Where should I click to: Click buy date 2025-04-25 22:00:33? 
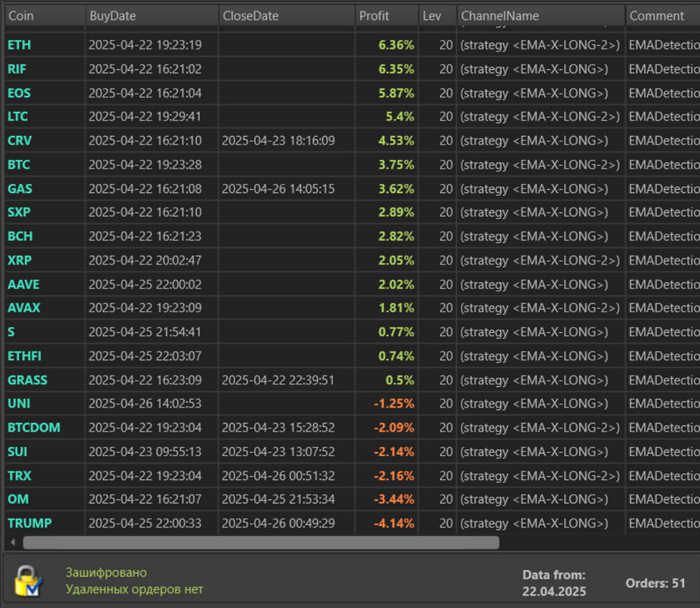tap(145, 523)
